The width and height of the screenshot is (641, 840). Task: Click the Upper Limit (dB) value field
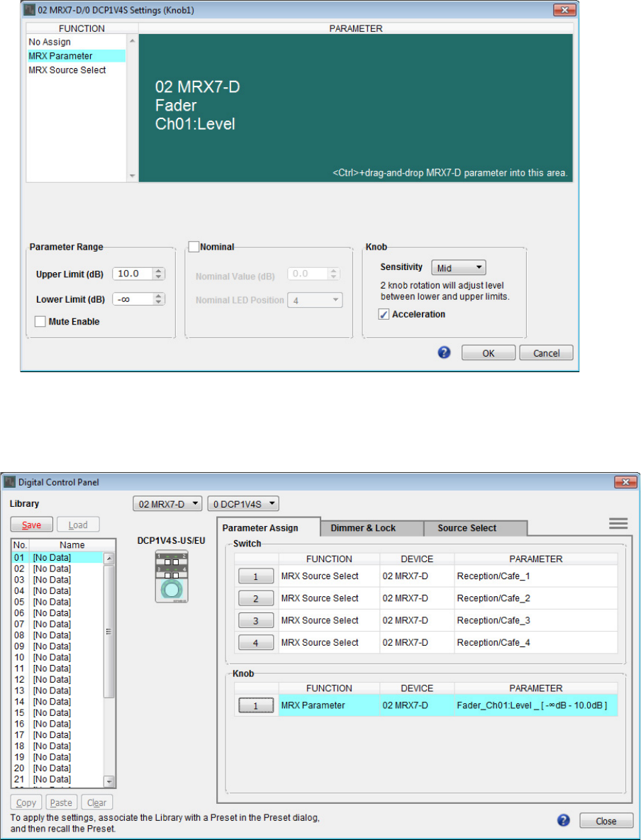click(133, 274)
